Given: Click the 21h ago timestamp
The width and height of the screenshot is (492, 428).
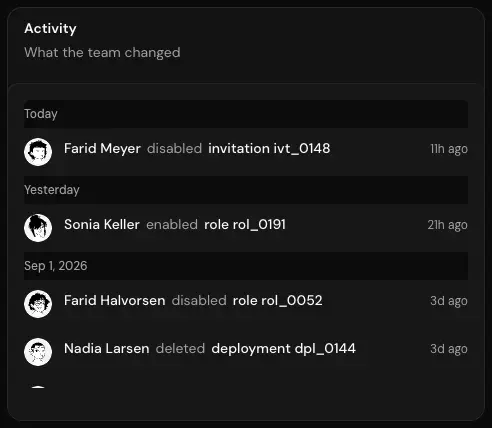Looking at the screenshot, I should [448, 225].
